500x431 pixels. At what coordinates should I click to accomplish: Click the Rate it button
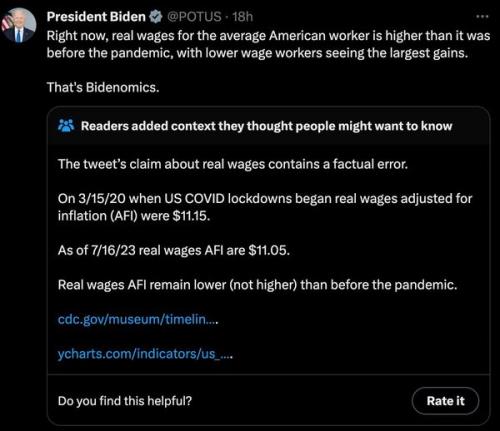point(445,401)
